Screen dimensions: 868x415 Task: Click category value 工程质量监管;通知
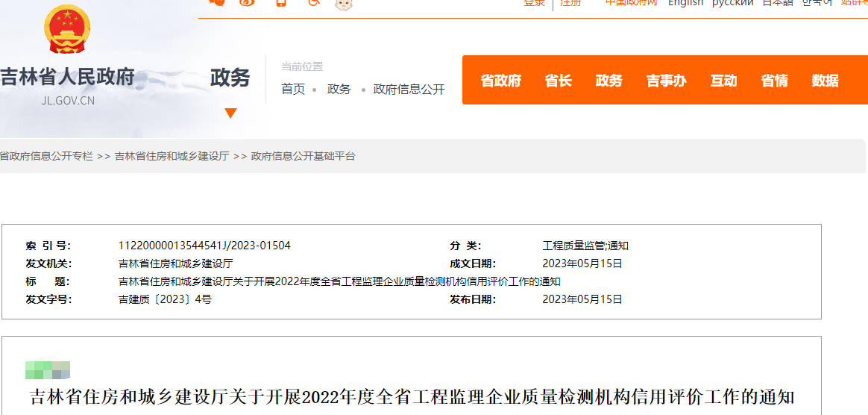[585, 246]
